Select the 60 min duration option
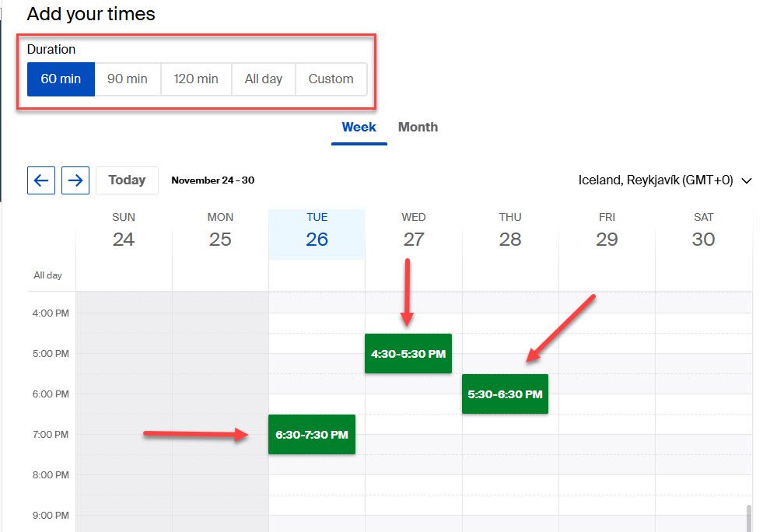 click(x=61, y=79)
